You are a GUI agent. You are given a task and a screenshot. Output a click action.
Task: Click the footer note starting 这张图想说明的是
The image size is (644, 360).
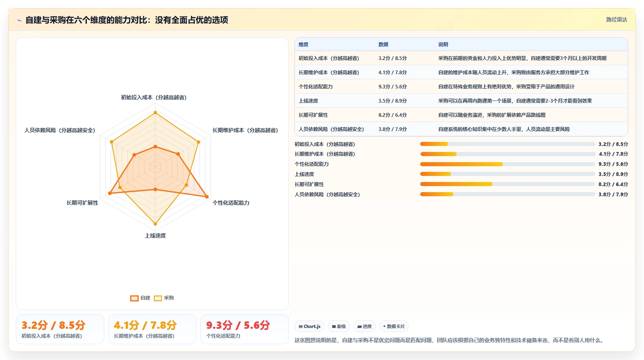(450, 341)
